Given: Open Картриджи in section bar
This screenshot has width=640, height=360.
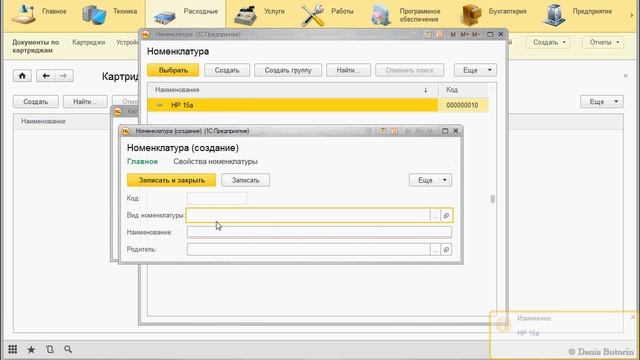Looking at the screenshot, I should tap(89, 42).
